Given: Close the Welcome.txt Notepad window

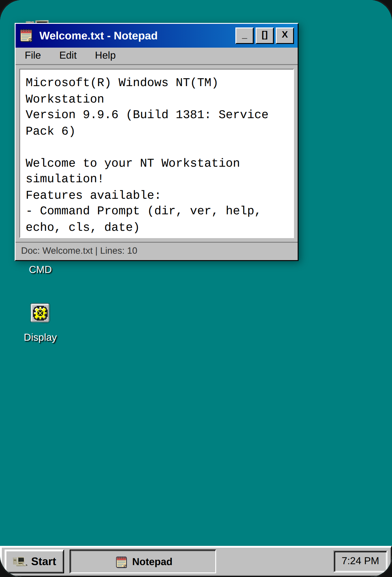Looking at the screenshot, I should tap(285, 36).
